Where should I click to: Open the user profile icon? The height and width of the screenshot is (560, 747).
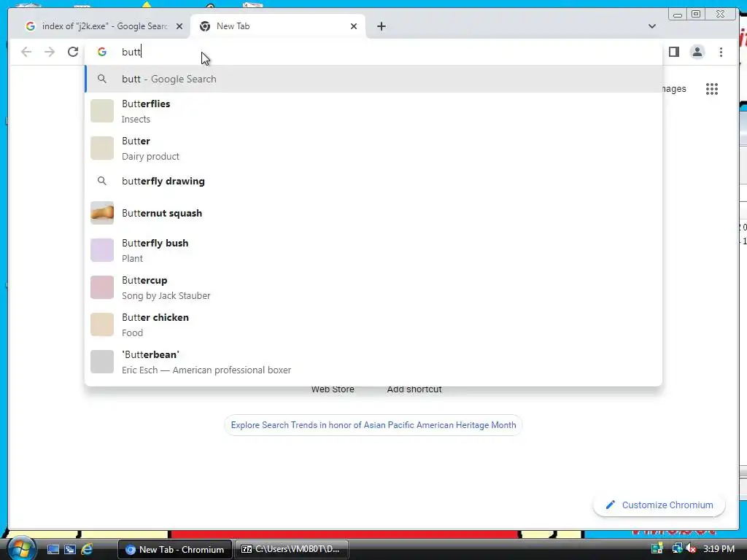tap(697, 52)
